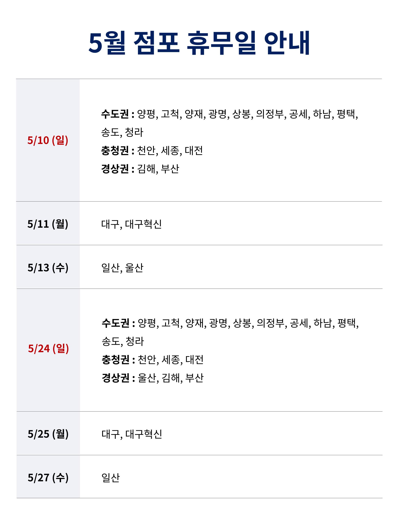This screenshot has height=532, width=399.
Task: Click the 수도권 label in the 5/10 row
Action: pyautogui.click(x=115, y=114)
